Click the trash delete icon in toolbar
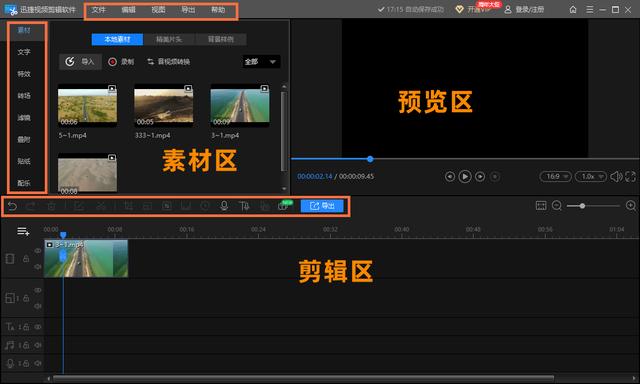 click(51, 206)
